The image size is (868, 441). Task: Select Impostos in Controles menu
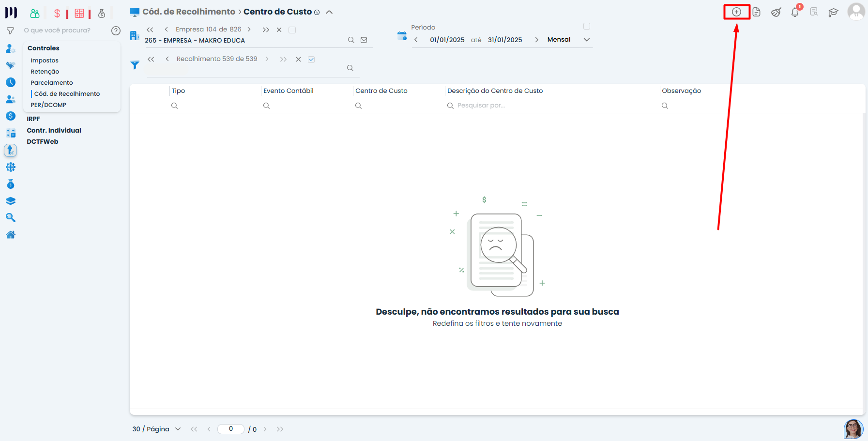[x=45, y=61]
